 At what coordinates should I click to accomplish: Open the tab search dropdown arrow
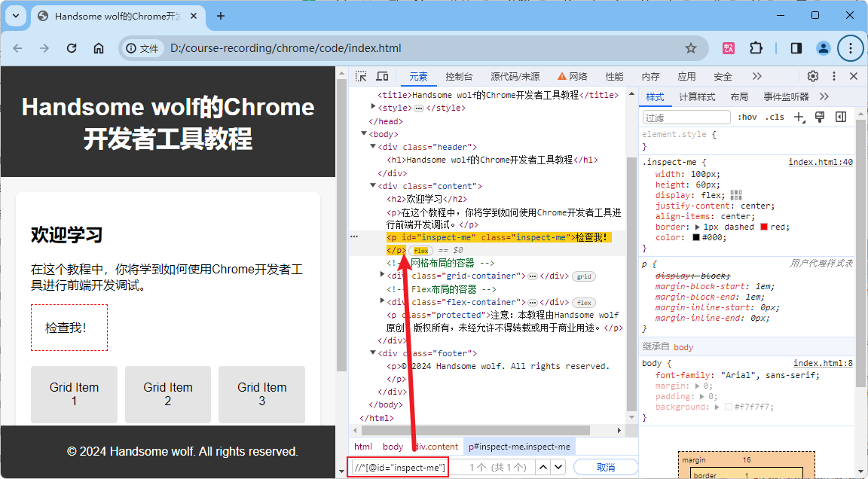point(16,16)
